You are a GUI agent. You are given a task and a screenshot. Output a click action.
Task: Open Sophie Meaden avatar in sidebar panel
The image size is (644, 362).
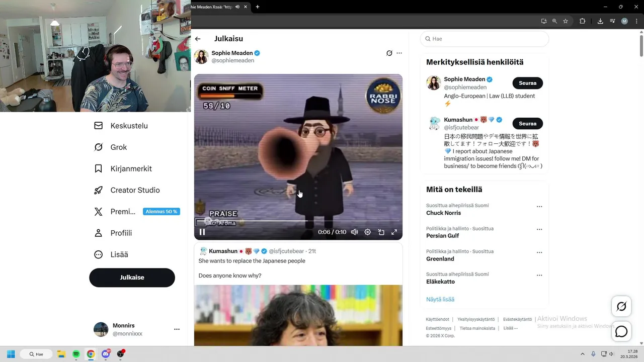coord(434,83)
